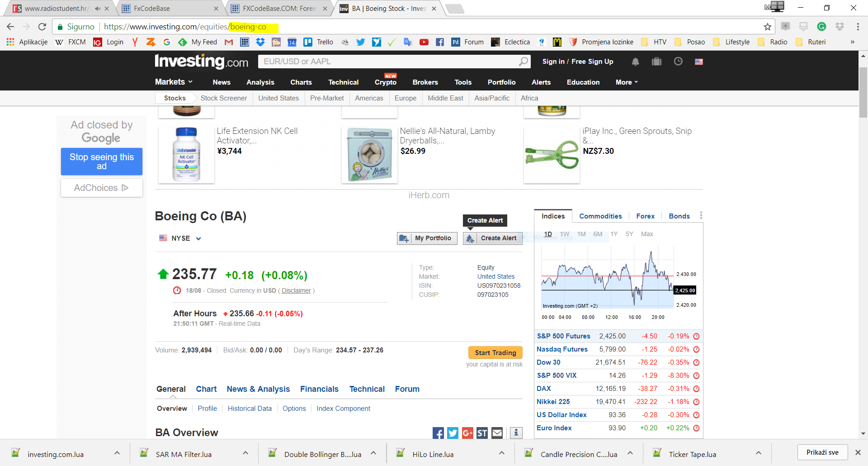
Task: Expand options for Ticker Tape.lua download
Action: [x=758, y=453]
